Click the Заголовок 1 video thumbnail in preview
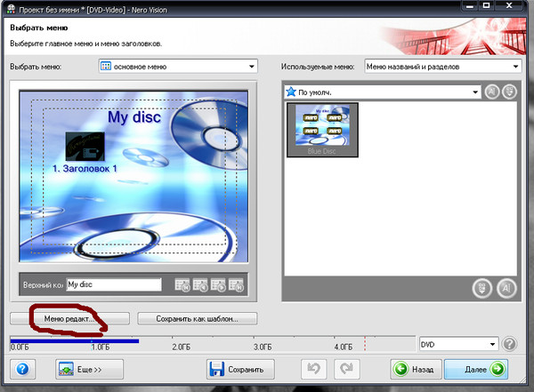Viewport: 534px width, 392px height. [85, 147]
